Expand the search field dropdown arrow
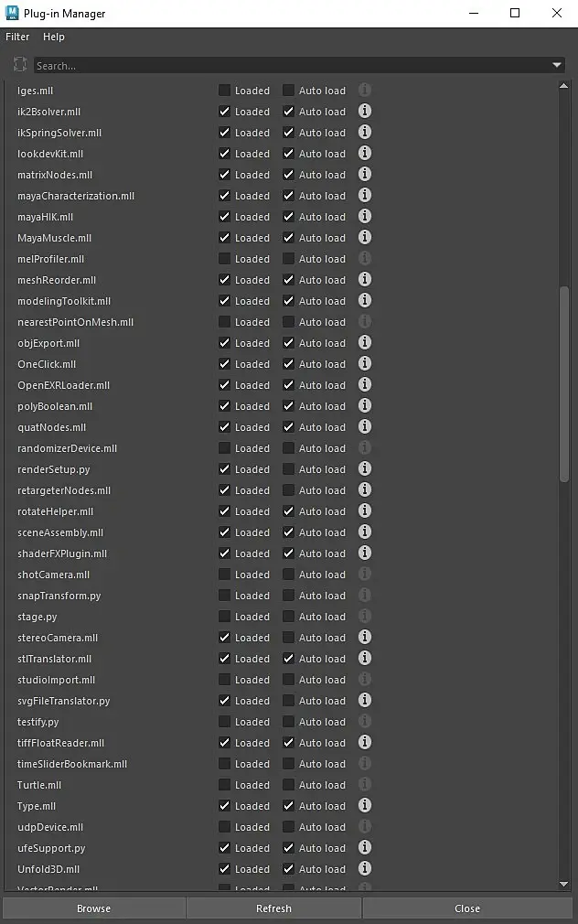The image size is (578, 924). pos(557,66)
